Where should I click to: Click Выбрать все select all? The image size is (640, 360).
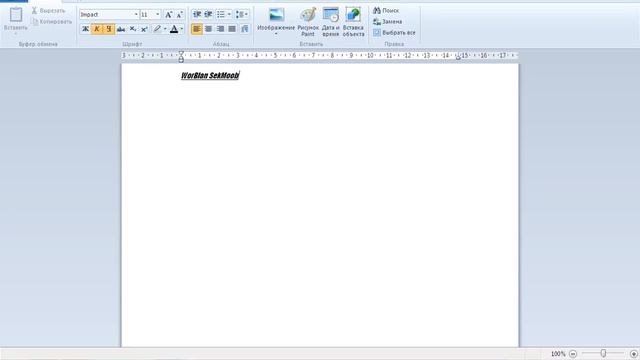[394, 33]
